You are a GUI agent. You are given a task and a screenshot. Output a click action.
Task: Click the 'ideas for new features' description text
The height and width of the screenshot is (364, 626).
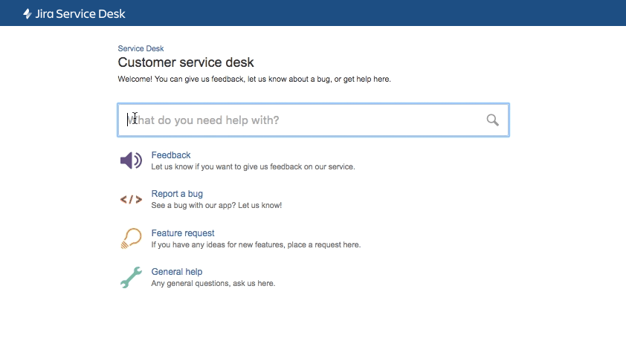click(256, 244)
